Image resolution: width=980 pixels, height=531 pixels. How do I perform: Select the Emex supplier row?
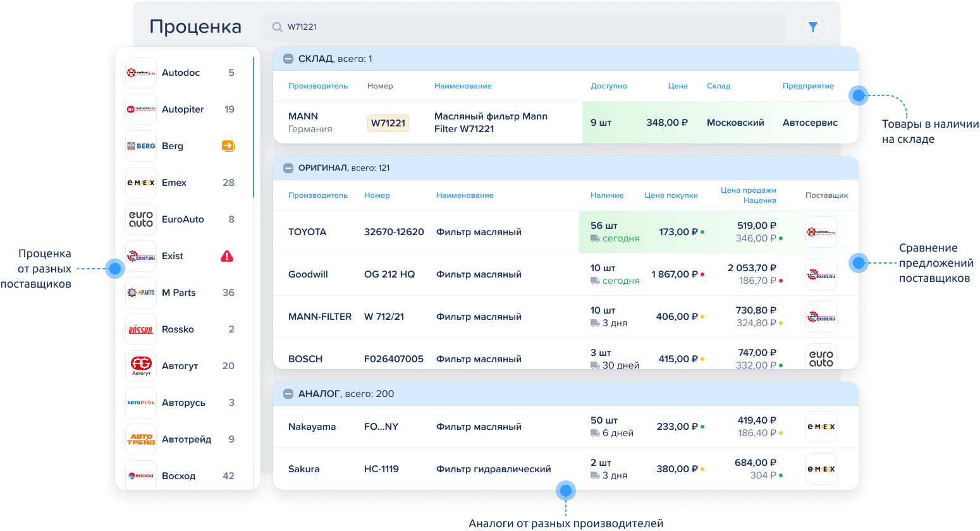pyautogui.click(x=184, y=183)
